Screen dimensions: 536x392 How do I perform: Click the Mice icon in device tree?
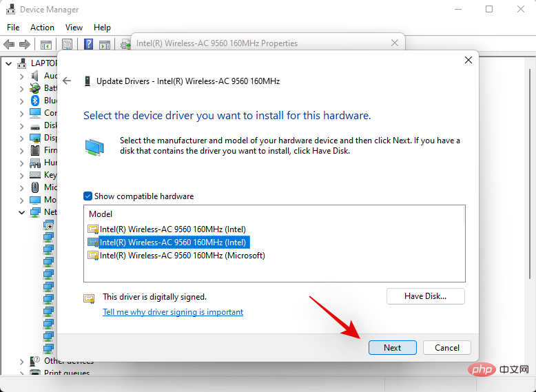[x=35, y=187]
